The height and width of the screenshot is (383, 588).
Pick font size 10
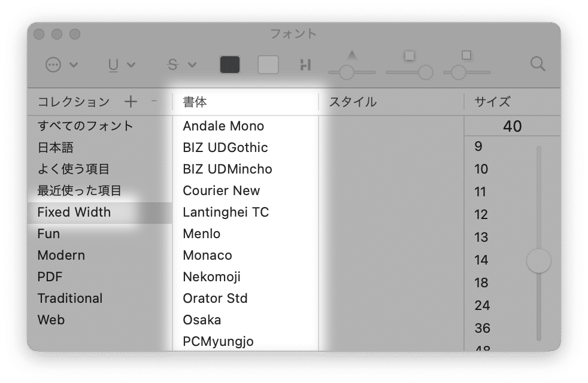tap(481, 169)
